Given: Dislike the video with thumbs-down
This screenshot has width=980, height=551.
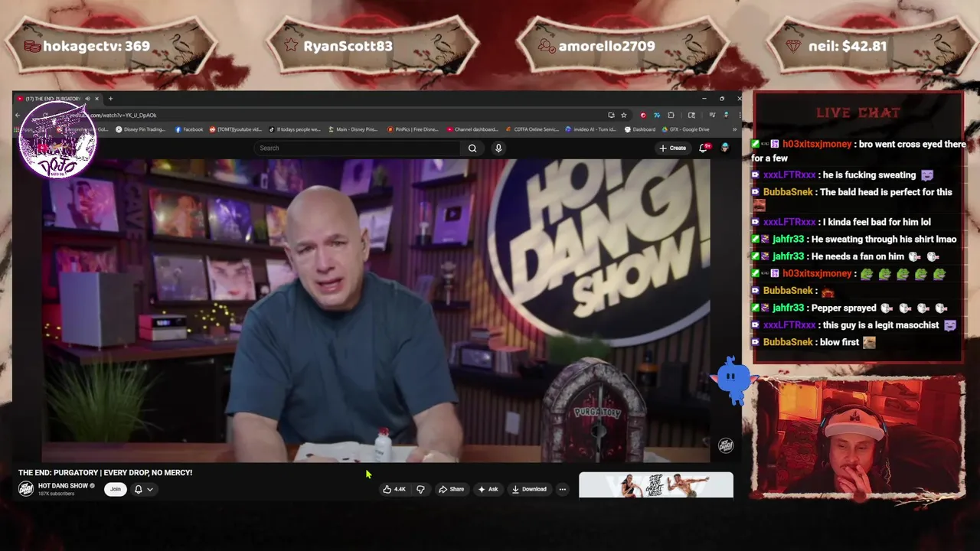Looking at the screenshot, I should 420,489.
